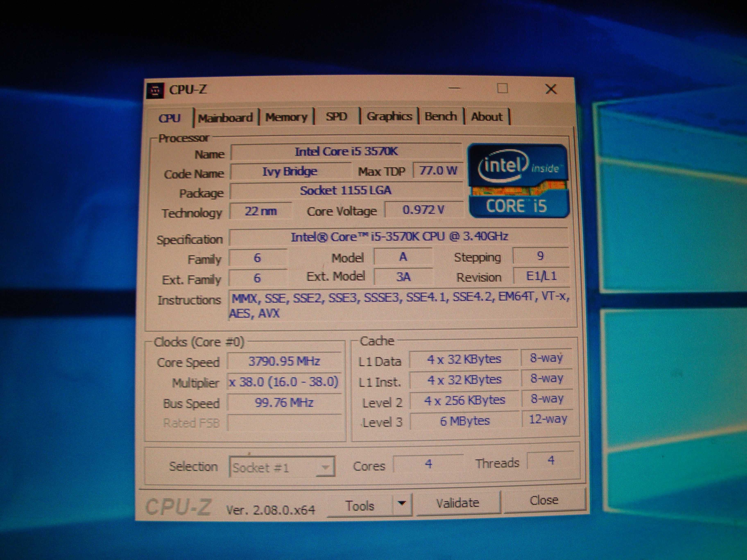Viewport: 747px width, 560px height.
Task: Minimize the CPU-Z window
Action: click(455, 88)
